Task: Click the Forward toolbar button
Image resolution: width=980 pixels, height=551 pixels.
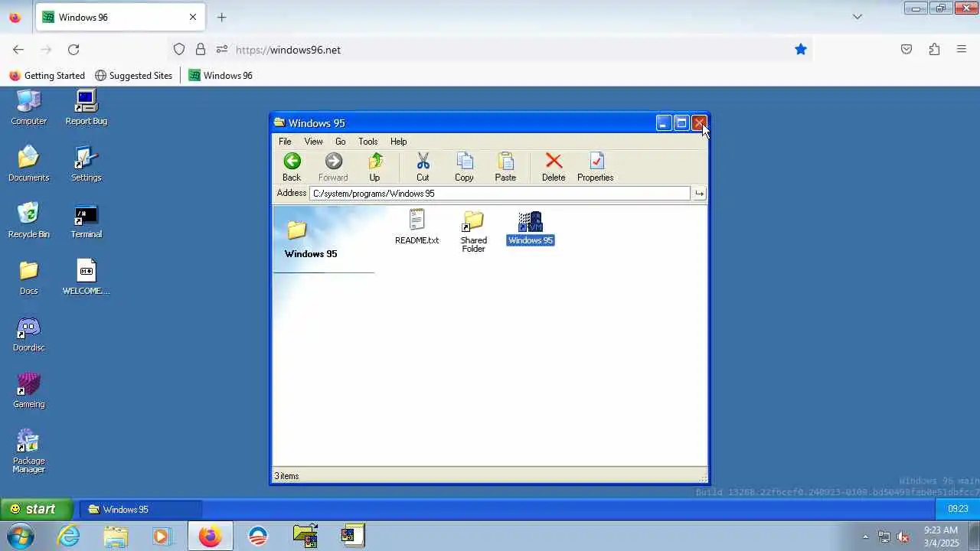Action: coord(333,167)
